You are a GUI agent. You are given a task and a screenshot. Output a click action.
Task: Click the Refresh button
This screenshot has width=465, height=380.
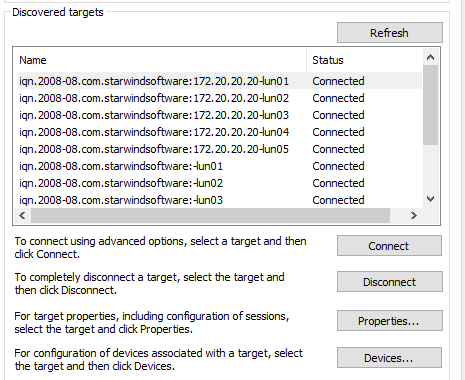(390, 33)
